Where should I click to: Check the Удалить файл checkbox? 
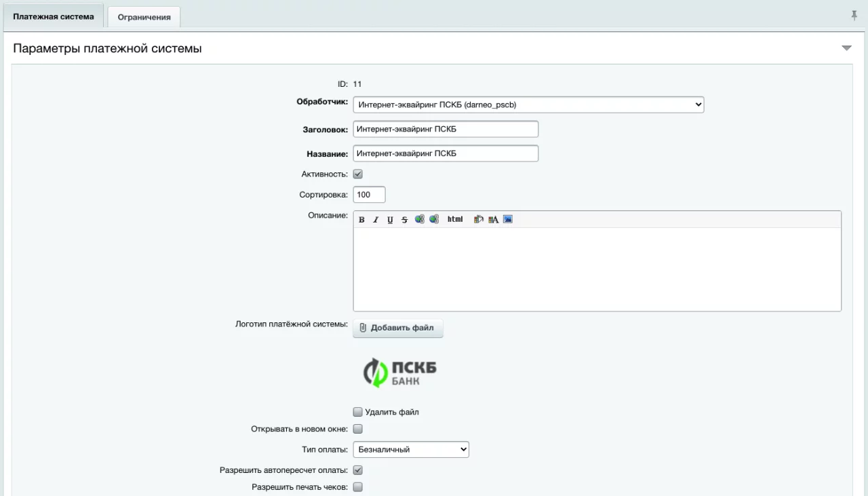[358, 412]
